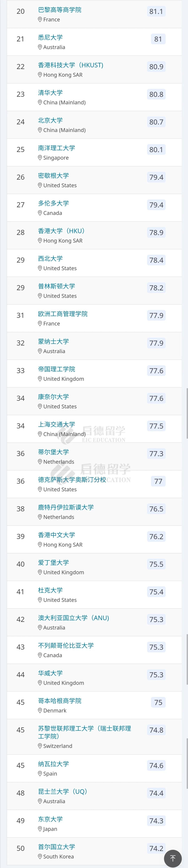Open 东京大学 university link
The width and height of the screenshot is (188, 868).
click(50, 819)
